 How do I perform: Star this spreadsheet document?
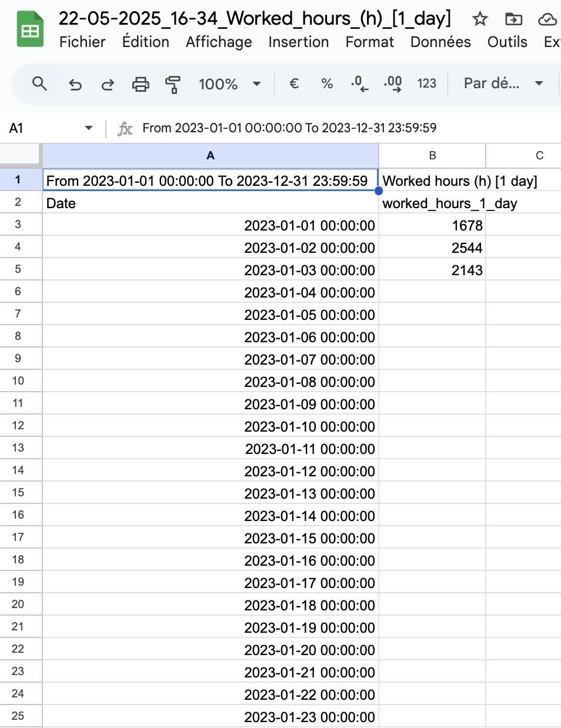coord(480,19)
